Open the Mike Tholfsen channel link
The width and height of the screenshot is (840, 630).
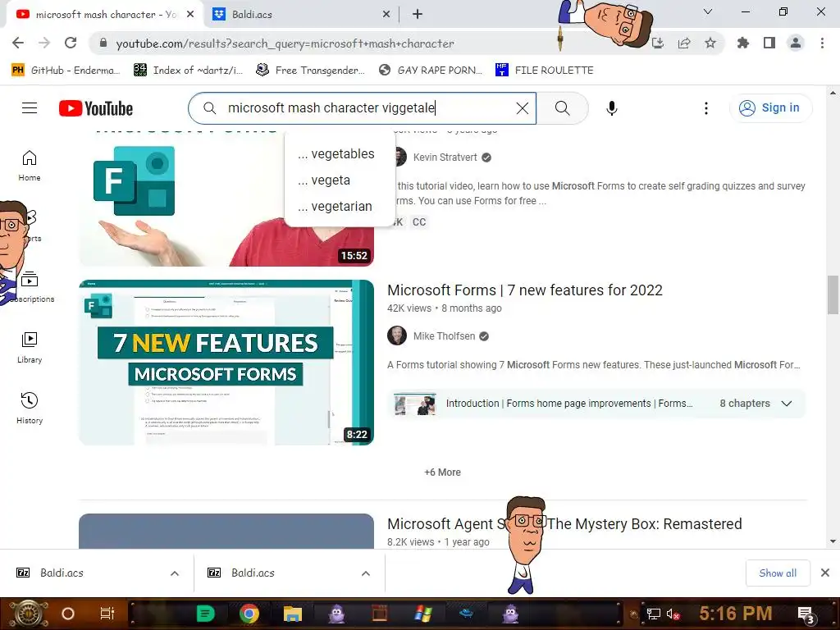444,336
